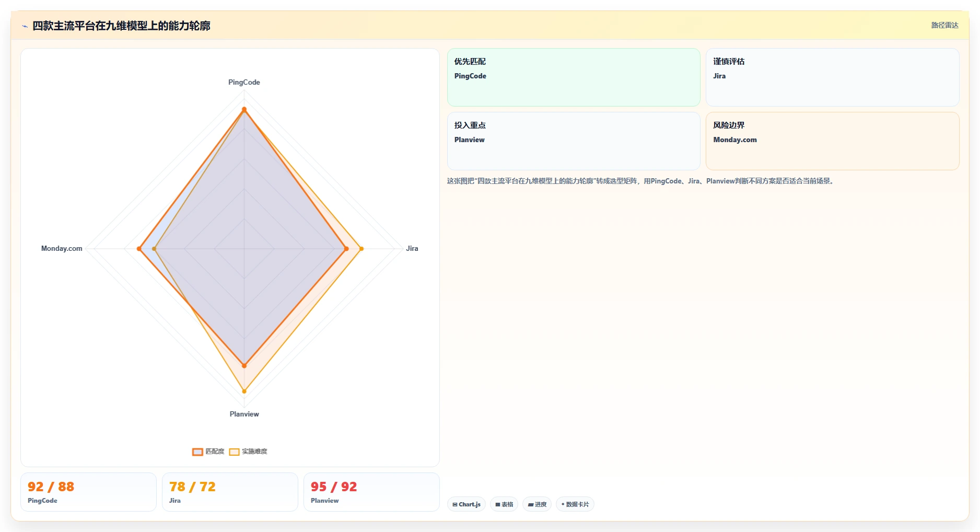Open the 谨慎评估 Jira card

tap(832, 77)
